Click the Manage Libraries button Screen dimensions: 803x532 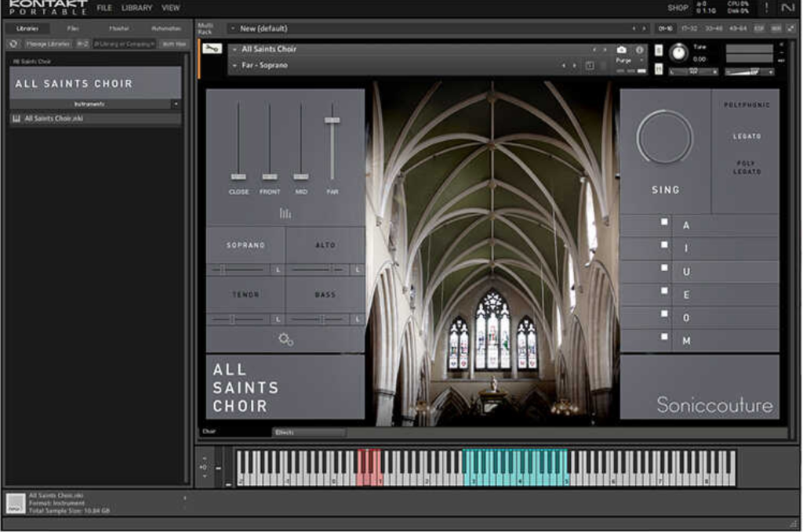pos(48,44)
